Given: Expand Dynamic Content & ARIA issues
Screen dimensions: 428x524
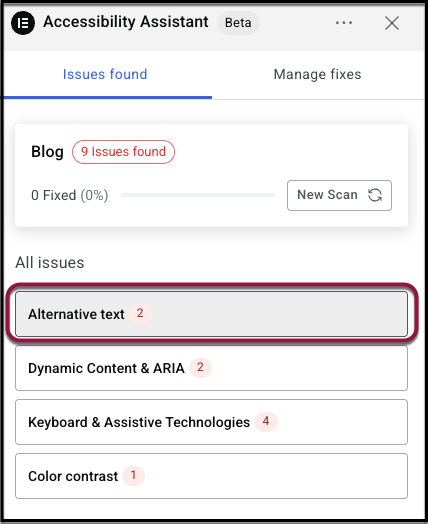Looking at the screenshot, I should pos(211,368).
